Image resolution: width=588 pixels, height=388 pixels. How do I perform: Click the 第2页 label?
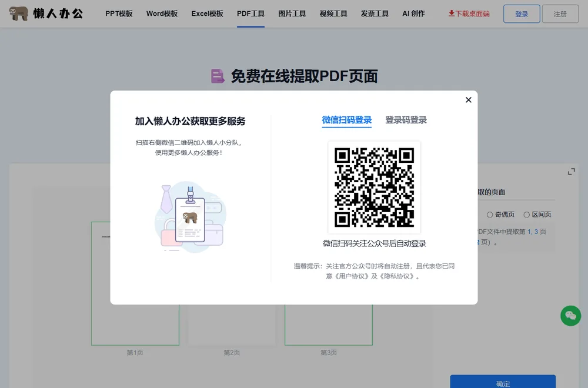point(232,352)
